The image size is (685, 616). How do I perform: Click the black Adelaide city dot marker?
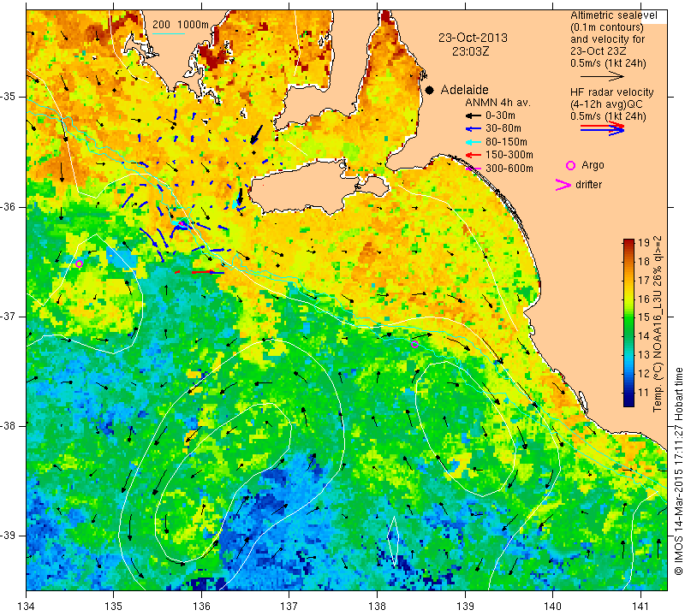430,90
